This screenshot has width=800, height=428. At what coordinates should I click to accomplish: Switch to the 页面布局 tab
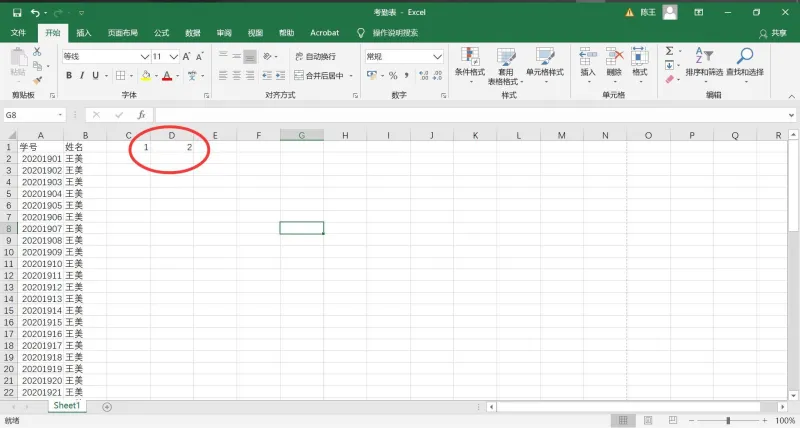tap(122, 33)
